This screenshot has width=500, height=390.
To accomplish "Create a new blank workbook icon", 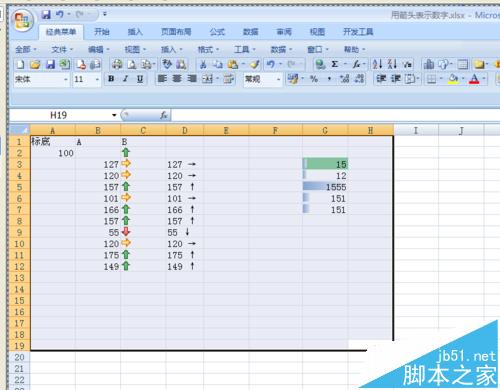I will [20, 64].
